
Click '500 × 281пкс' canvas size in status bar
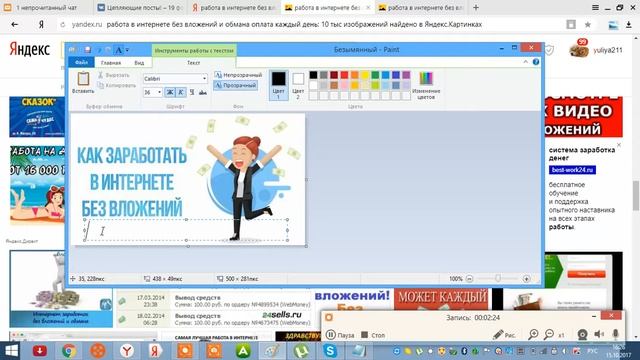click(237, 279)
